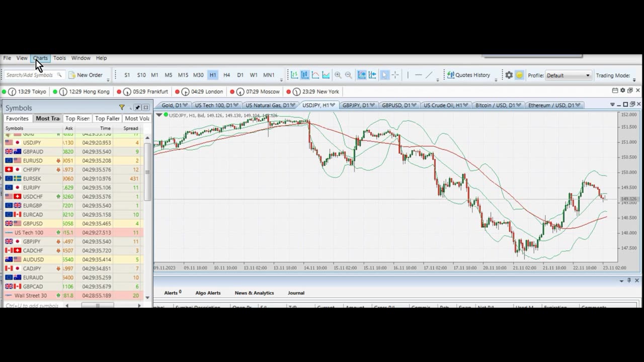The image size is (644, 362).
Task: Open the symbols filter funnel icon
Action: click(x=122, y=108)
